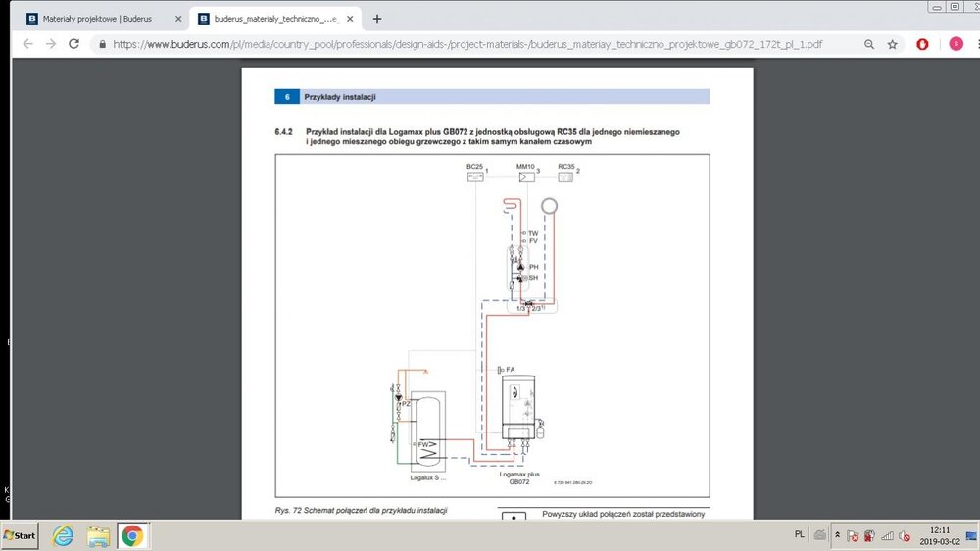
Task: Click the site security padlock icon
Action: click(101, 44)
